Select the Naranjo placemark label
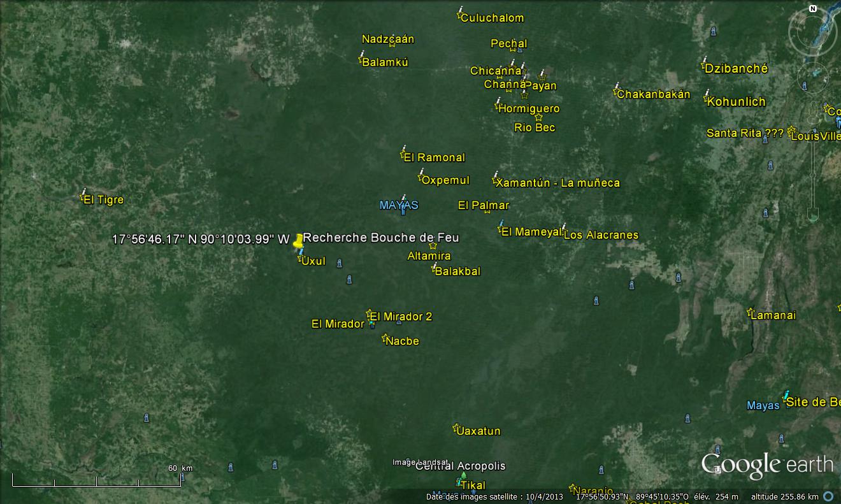The height and width of the screenshot is (504, 841). coord(593,491)
